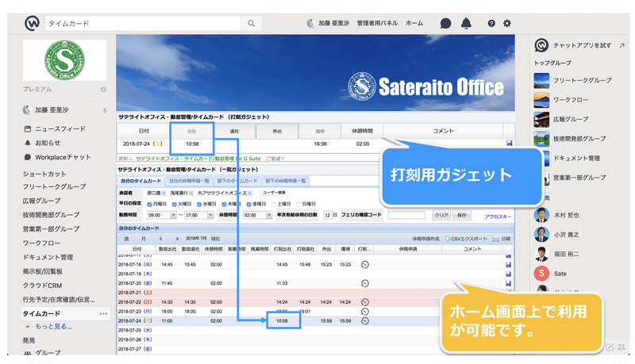Click CSVエクスポート

click(x=466, y=239)
